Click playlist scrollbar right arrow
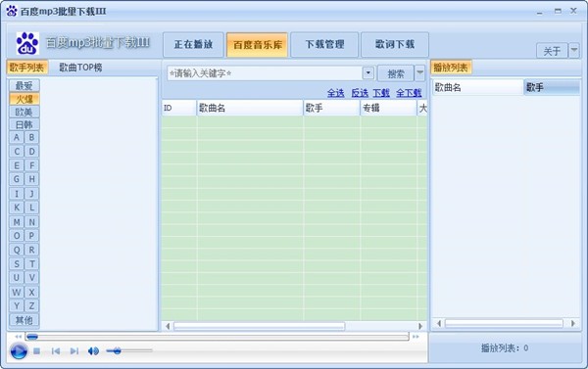Screen dimensions: 588x369 click(x=573, y=323)
